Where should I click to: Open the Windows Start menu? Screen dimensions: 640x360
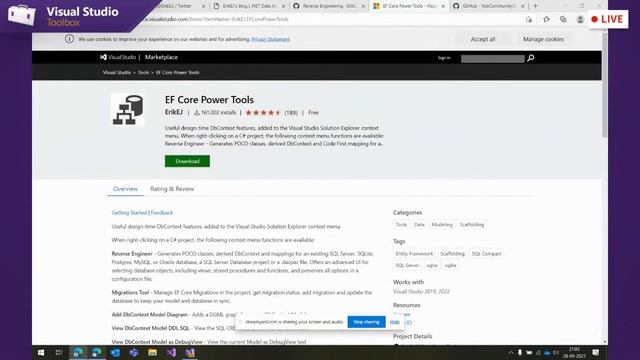[x=41, y=353]
